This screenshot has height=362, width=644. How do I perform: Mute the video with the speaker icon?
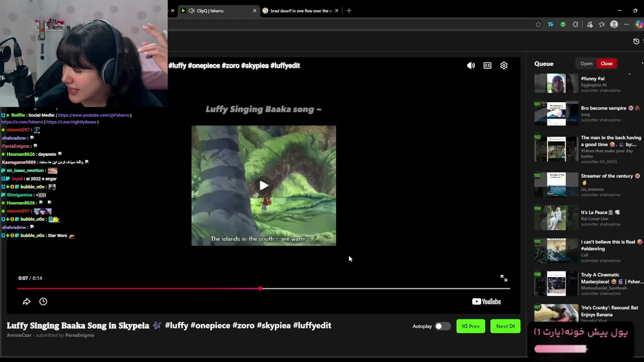471,65
